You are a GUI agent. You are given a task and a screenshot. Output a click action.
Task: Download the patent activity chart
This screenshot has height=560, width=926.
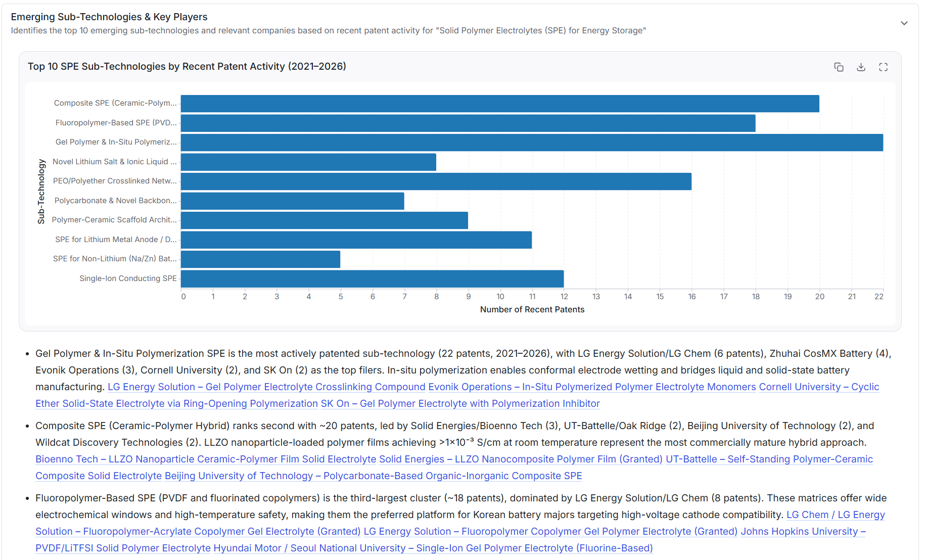pyautogui.click(x=861, y=67)
